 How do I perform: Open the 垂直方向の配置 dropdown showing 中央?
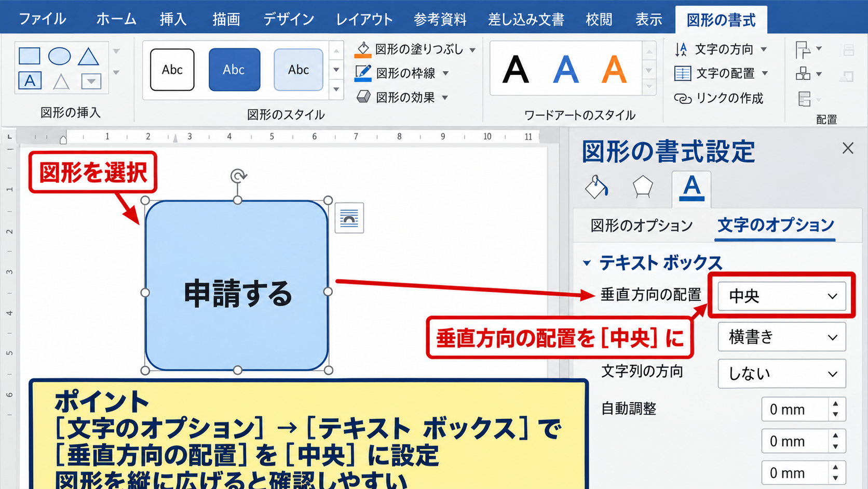pyautogui.click(x=781, y=296)
